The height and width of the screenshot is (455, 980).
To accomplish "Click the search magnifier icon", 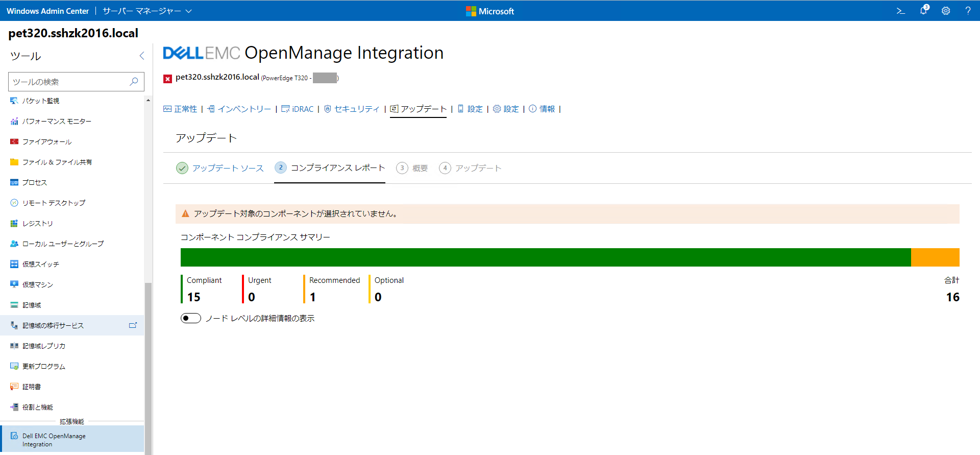I will tap(134, 82).
